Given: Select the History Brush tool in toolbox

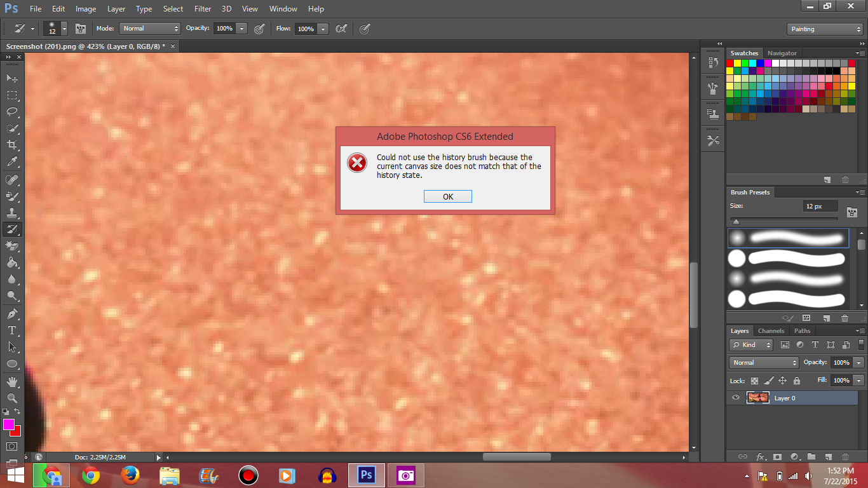Looking at the screenshot, I should coord(12,229).
